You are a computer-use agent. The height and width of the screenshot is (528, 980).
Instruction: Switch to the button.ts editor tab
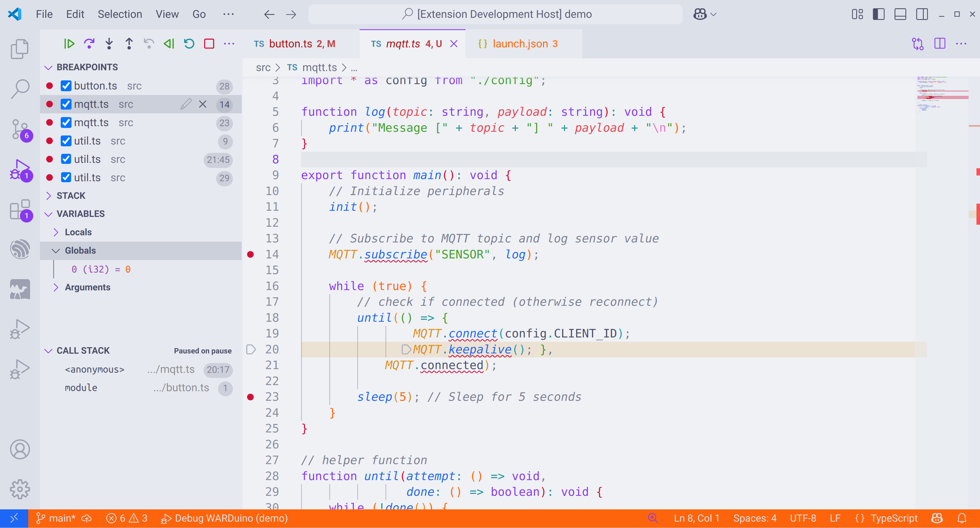tap(301, 44)
